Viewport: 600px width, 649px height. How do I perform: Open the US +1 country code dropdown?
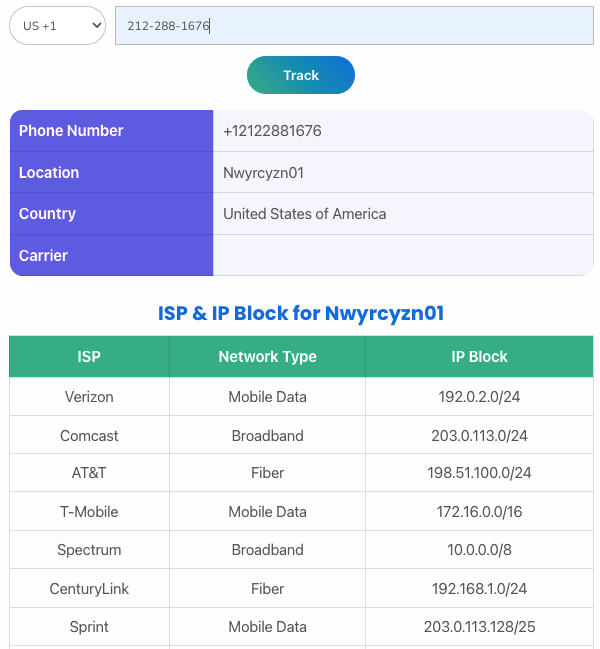(57, 26)
